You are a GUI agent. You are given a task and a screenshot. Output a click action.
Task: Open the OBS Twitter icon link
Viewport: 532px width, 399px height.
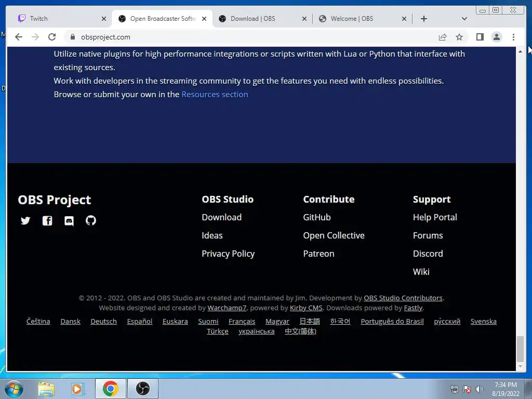coord(25,221)
